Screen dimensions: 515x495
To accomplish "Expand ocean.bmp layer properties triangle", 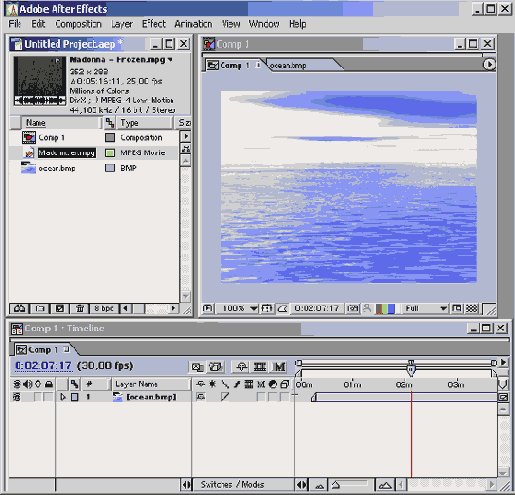I will (x=63, y=397).
